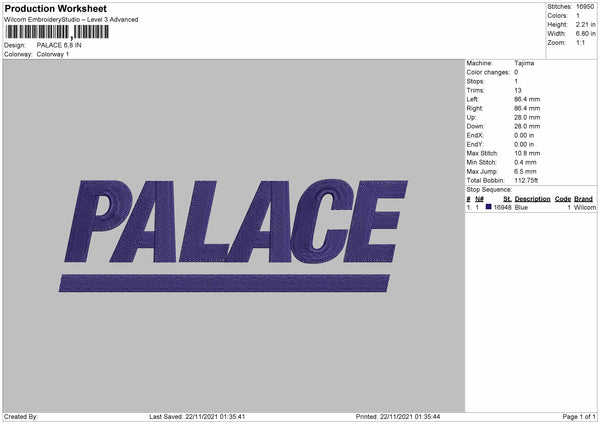Click the Down value 28.0 mm

click(x=527, y=126)
